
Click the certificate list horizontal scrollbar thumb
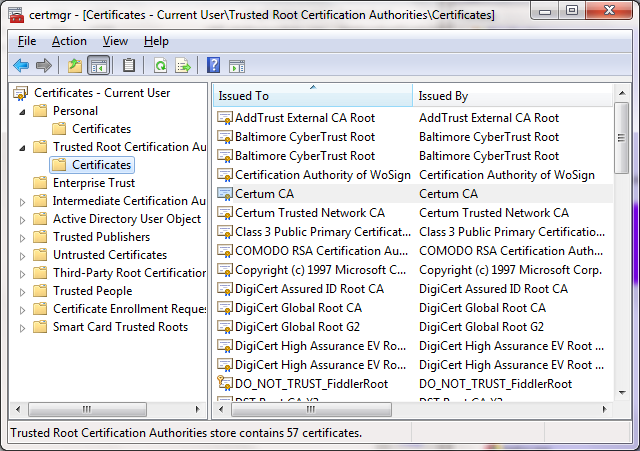point(311,409)
